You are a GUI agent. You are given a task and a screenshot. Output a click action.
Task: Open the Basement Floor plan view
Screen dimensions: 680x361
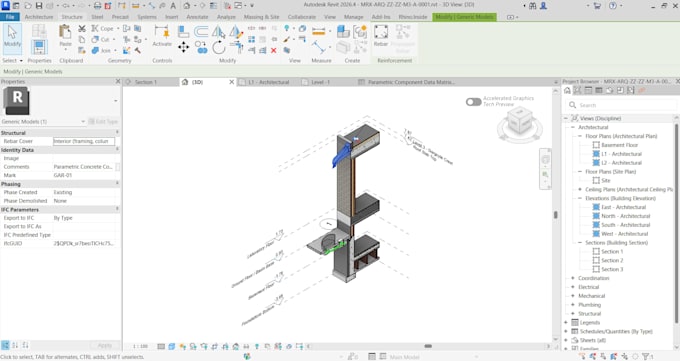619,145
